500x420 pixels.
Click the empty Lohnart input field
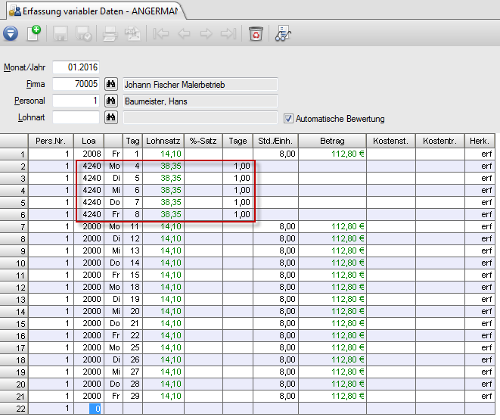coord(76,117)
